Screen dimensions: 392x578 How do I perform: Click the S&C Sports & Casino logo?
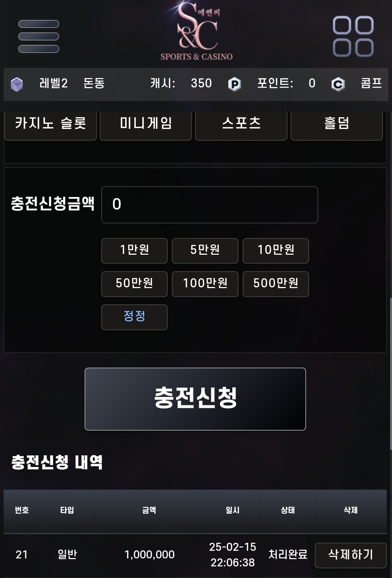(x=197, y=31)
